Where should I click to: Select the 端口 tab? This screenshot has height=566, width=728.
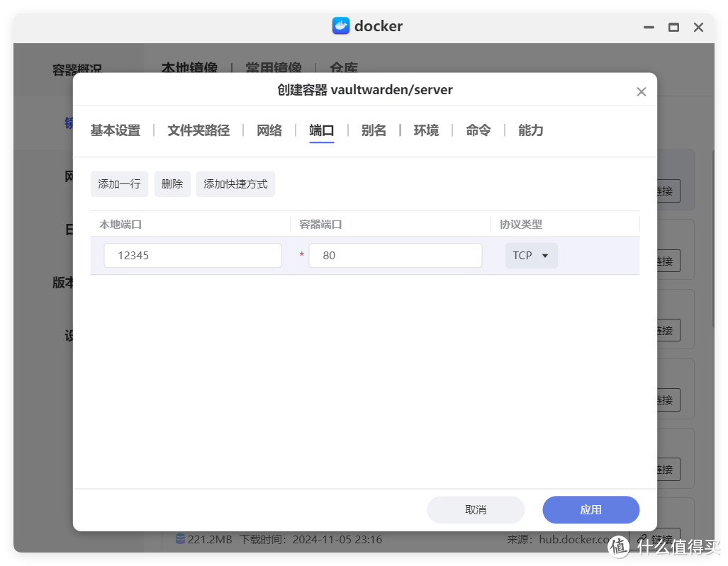click(322, 130)
